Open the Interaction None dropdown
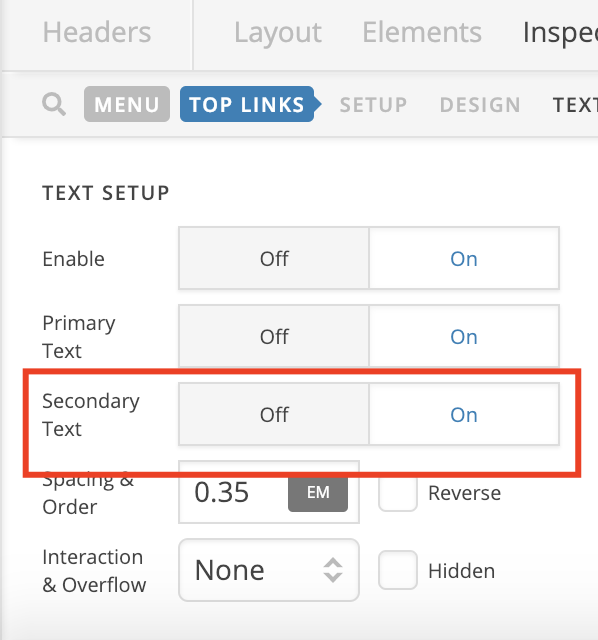 [x=269, y=570]
